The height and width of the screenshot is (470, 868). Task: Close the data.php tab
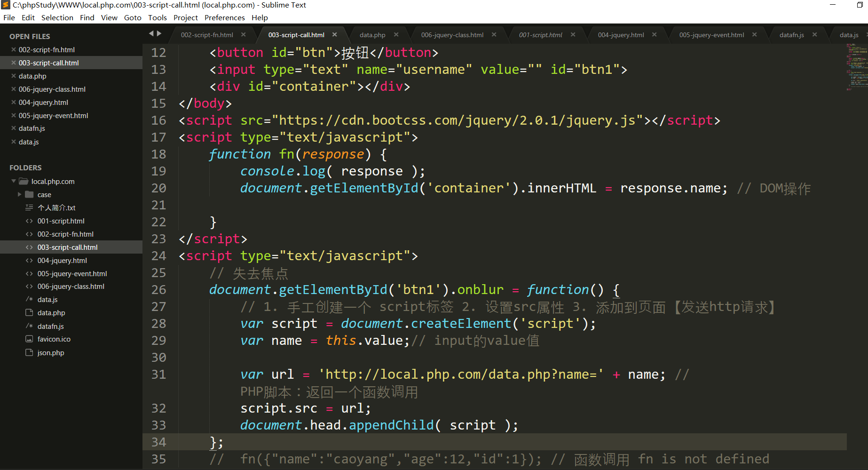click(x=396, y=35)
